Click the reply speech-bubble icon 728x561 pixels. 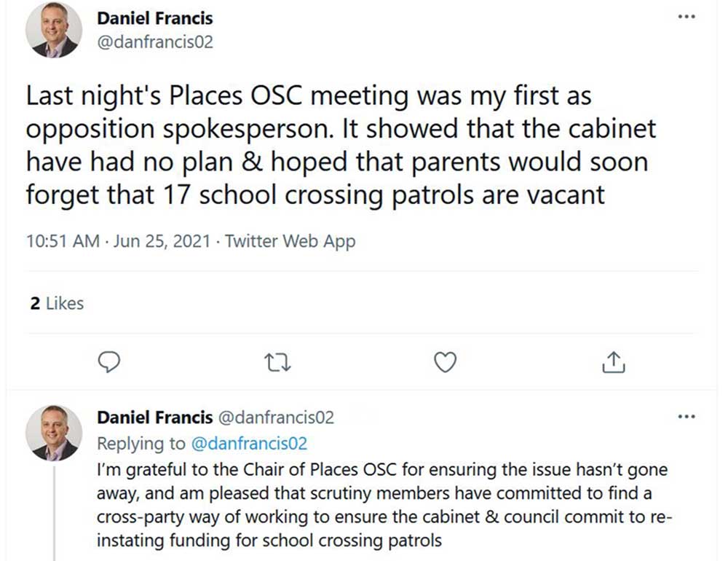tap(108, 362)
